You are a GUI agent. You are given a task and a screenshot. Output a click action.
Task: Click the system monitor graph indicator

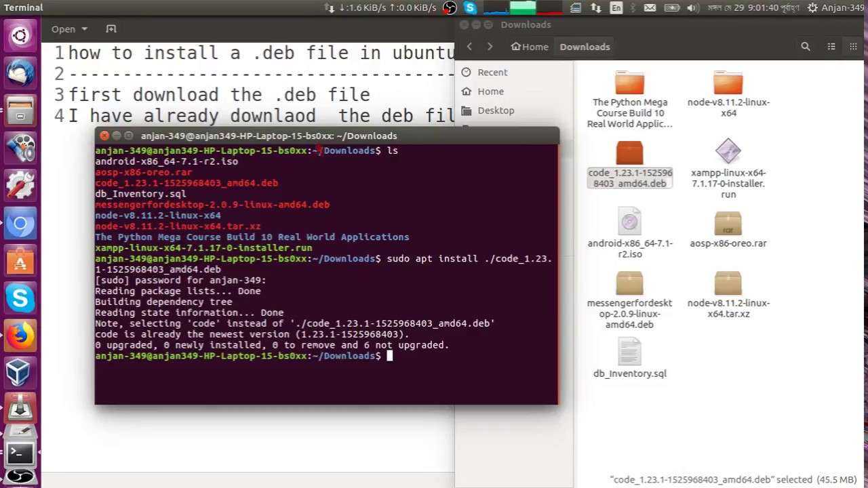[523, 7]
